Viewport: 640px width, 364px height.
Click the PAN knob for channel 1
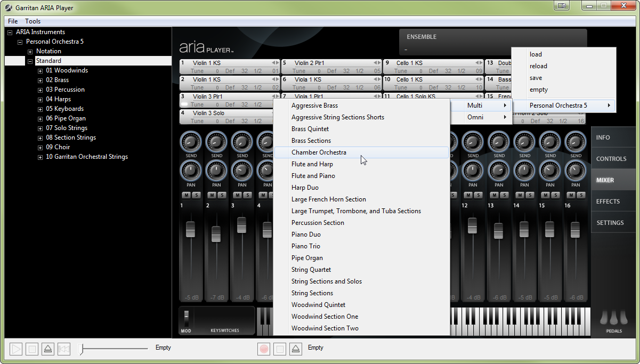(190, 171)
